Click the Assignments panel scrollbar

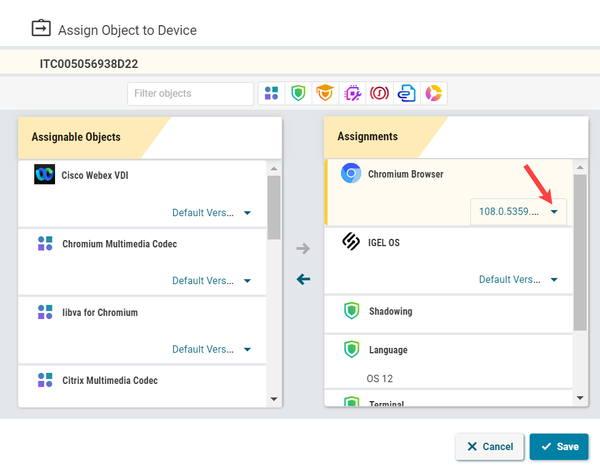tap(580, 260)
